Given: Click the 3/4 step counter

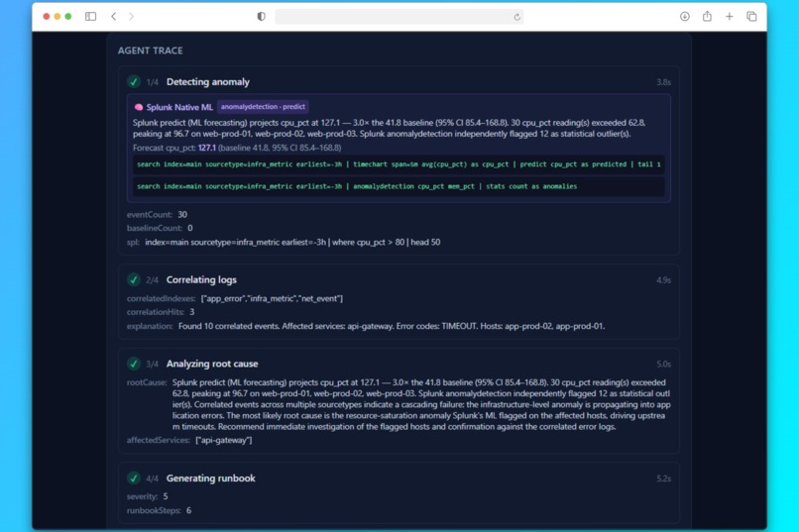Looking at the screenshot, I should (153, 364).
